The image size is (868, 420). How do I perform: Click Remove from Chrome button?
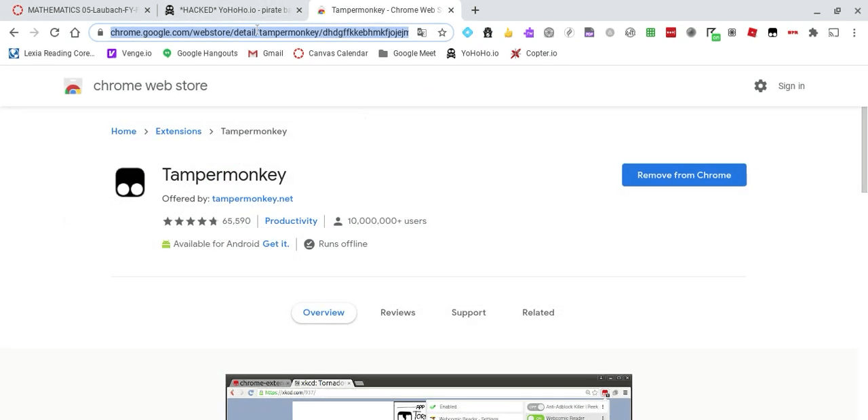684,175
